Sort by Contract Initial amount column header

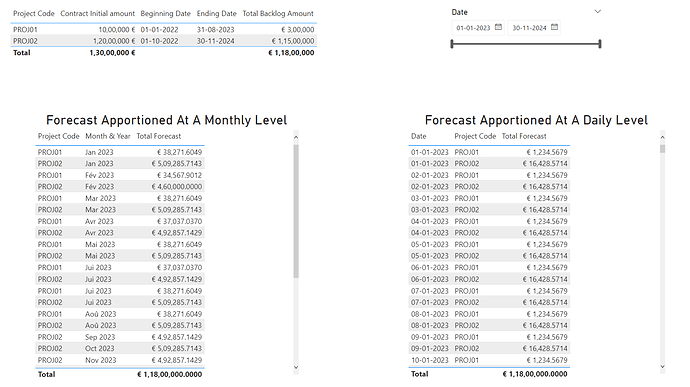[x=97, y=14]
